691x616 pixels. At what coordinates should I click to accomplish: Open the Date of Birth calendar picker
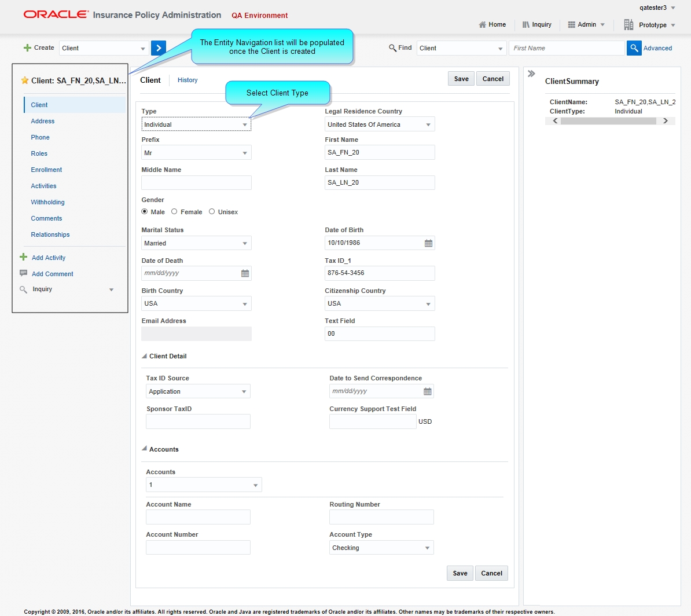click(x=428, y=243)
